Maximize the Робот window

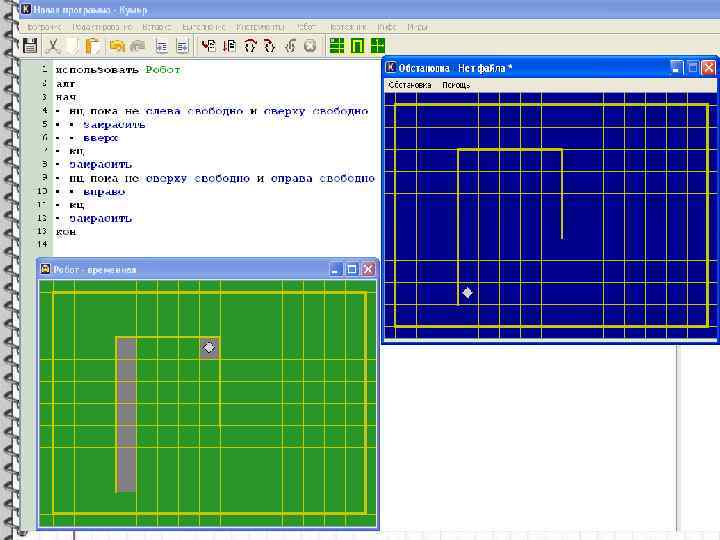point(352,269)
